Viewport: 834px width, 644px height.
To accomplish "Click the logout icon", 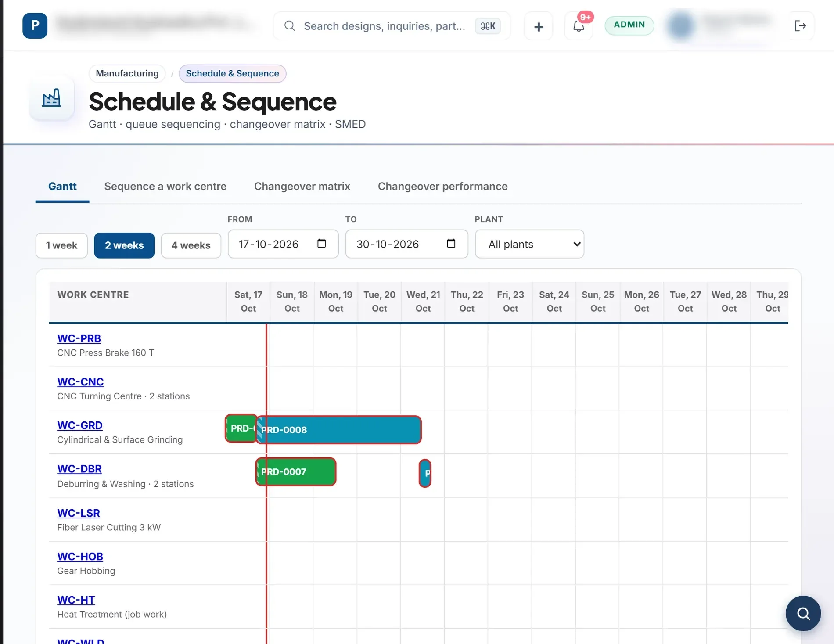I will pos(801,26).
